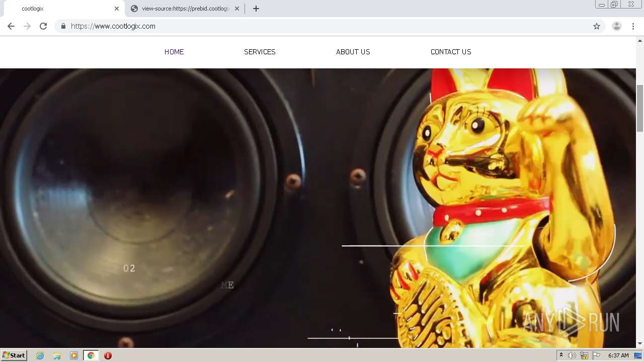Click the page vertical scrollbar thumb
The height and width of the screenshot is (362, 644).
tap(640, 108)
